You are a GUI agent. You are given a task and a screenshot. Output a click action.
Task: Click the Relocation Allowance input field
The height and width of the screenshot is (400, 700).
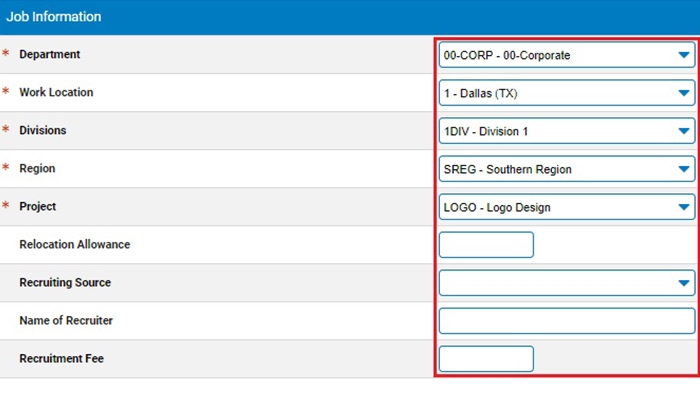click(486, 245)
